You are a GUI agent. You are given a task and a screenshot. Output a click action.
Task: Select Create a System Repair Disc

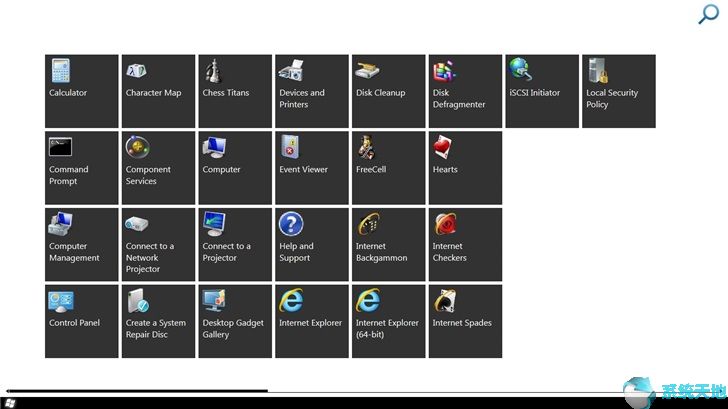tap(158, 321)
